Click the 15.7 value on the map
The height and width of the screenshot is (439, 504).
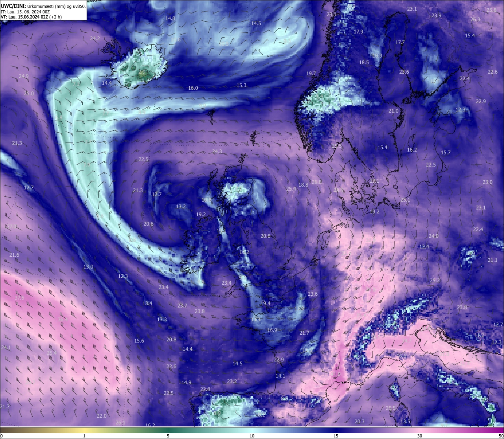(x=446, y=153)
